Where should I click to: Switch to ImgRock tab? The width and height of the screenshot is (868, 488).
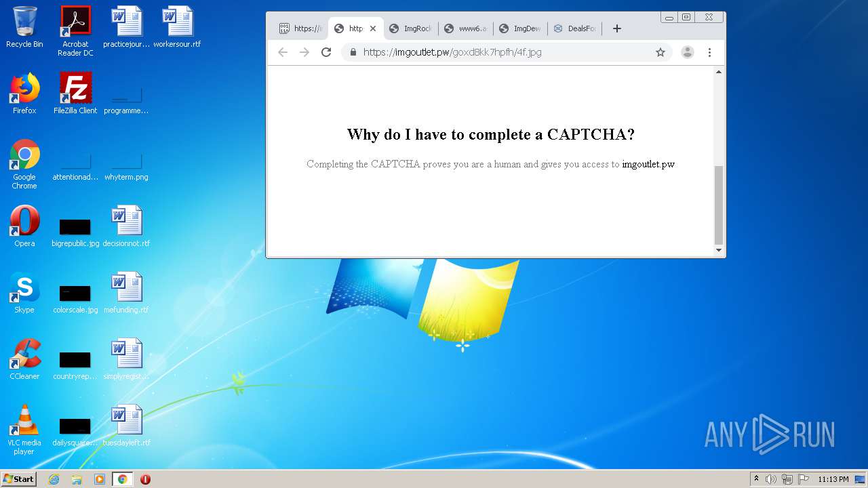coord(410,28)
